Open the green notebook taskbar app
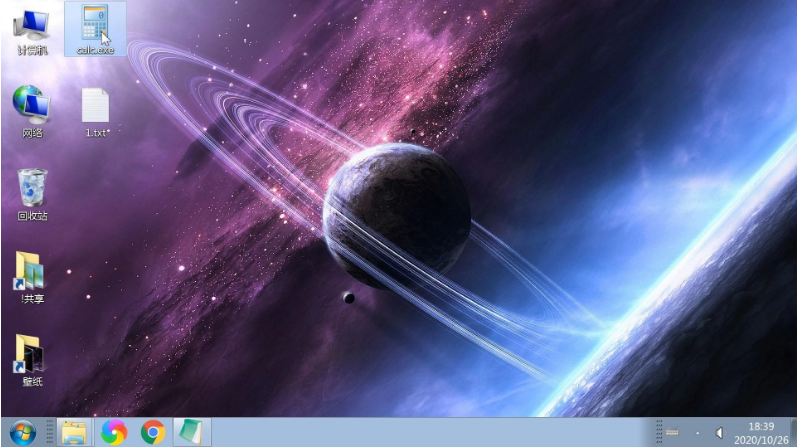 [x=190, y=432]
